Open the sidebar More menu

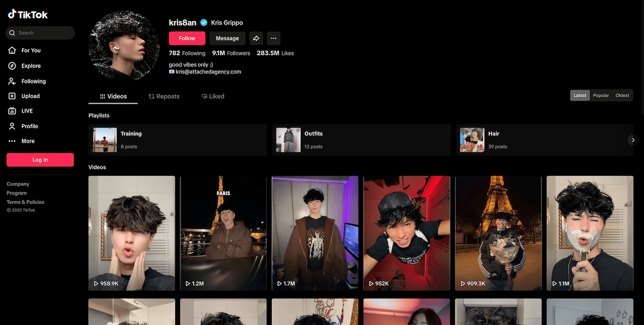click(28, 141)
